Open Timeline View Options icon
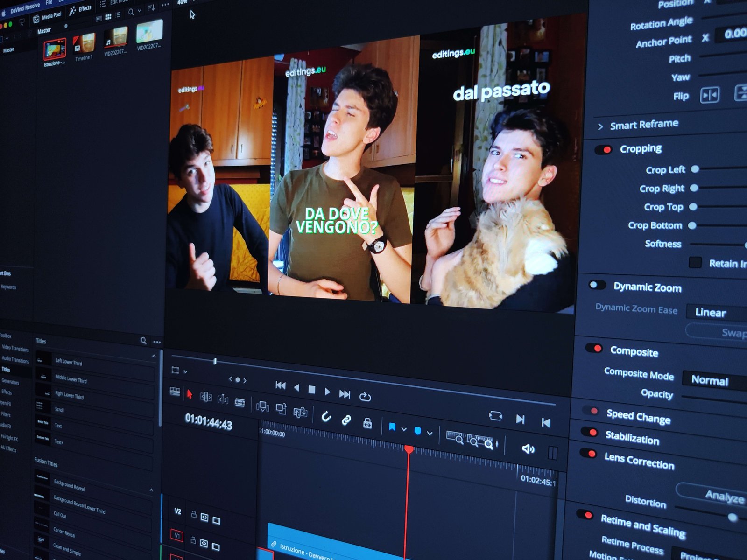The height and width of the screenshot is (560, 747). (175, 391)
